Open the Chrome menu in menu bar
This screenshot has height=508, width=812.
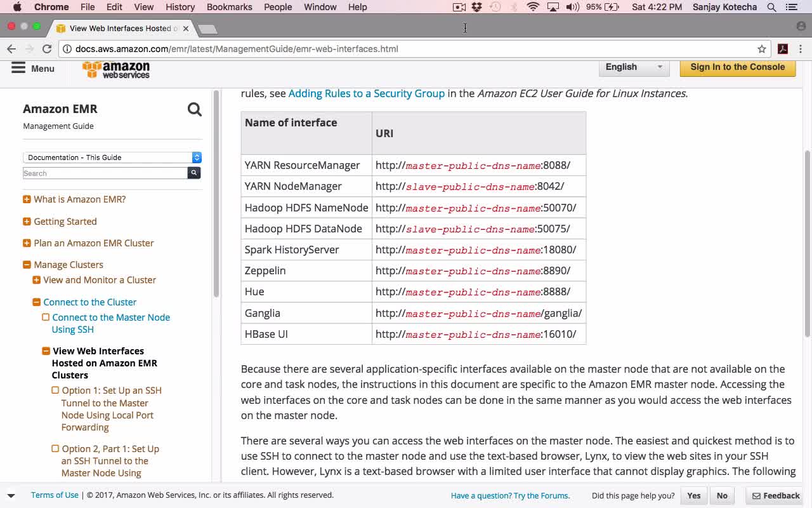point(51,7)
